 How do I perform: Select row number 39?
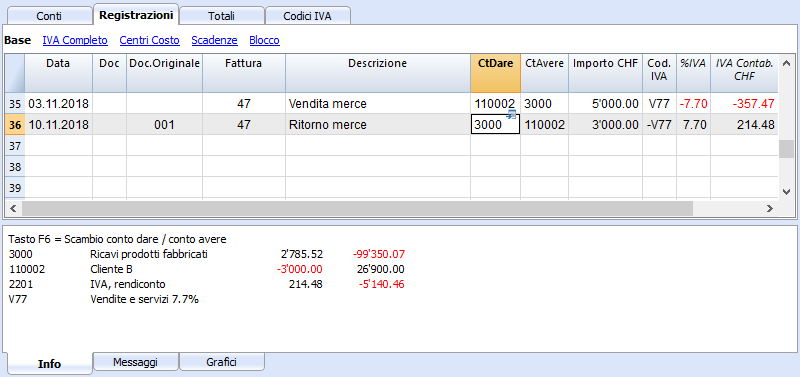pos(15,188)
